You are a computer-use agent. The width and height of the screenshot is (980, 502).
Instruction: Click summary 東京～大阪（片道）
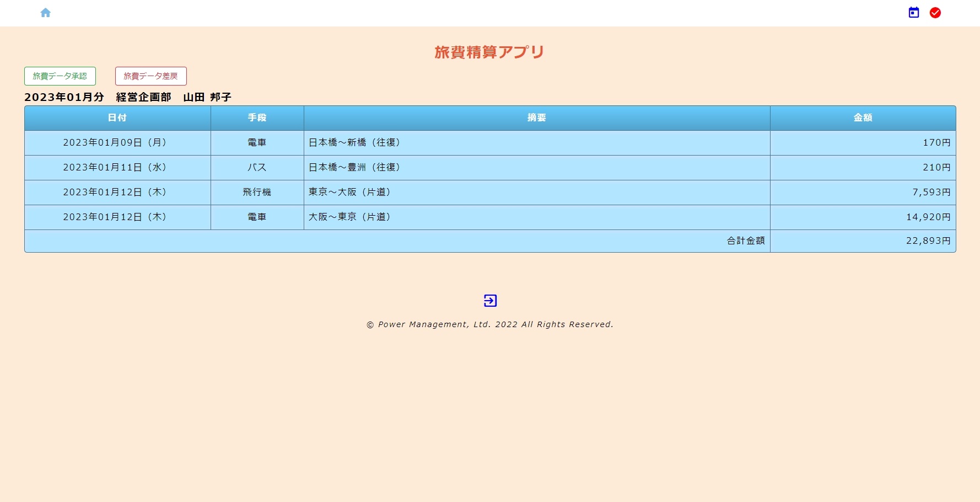point(537,193)
